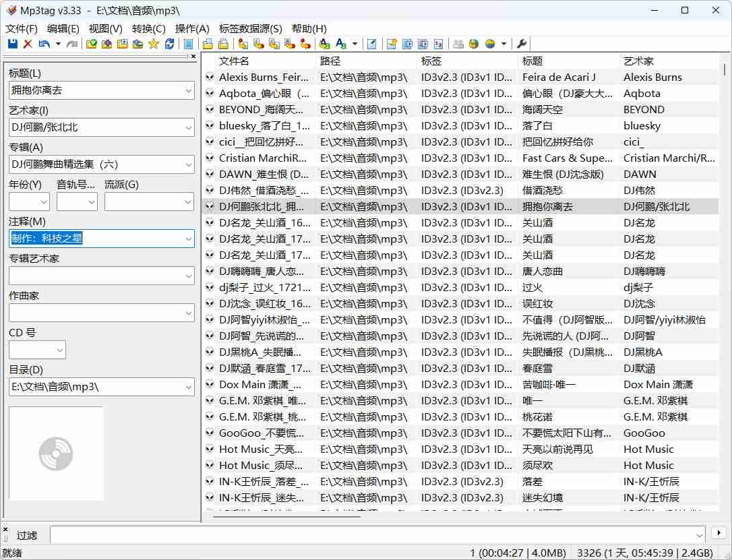Select the BEYOND_海阔天空 file row

point(264,110)
